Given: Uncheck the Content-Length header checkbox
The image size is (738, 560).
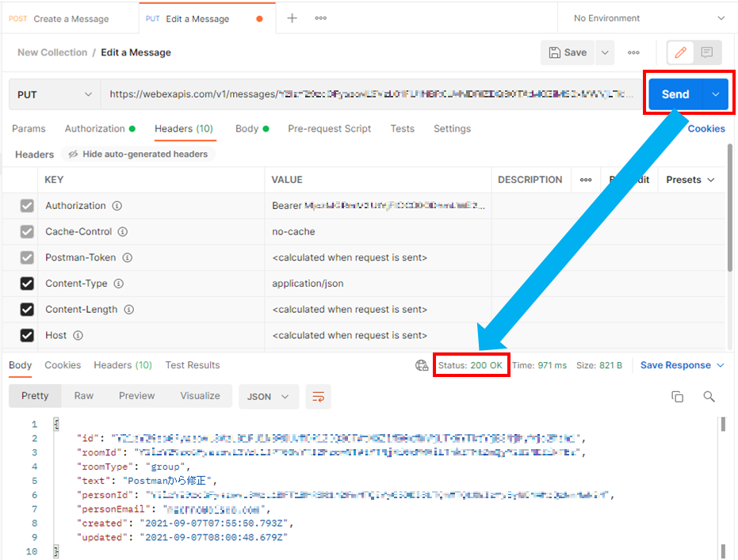Looking at the screenshot, I should [27, 310].
